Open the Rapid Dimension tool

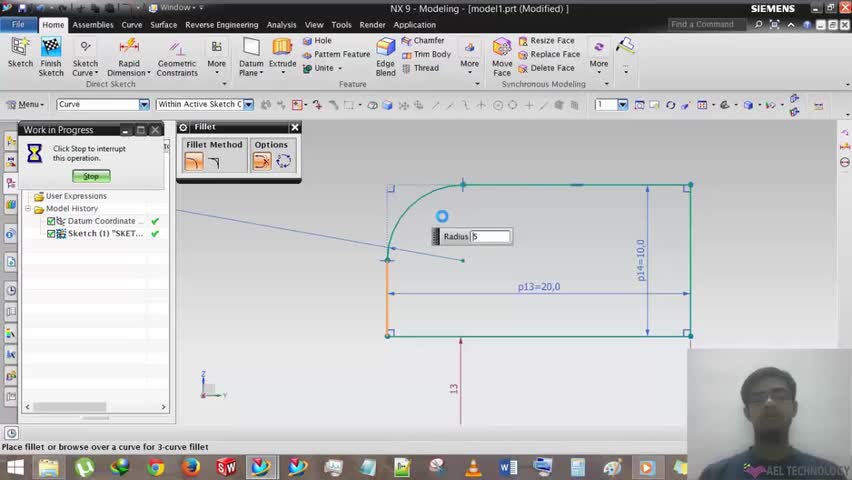(x=129, y=47)
